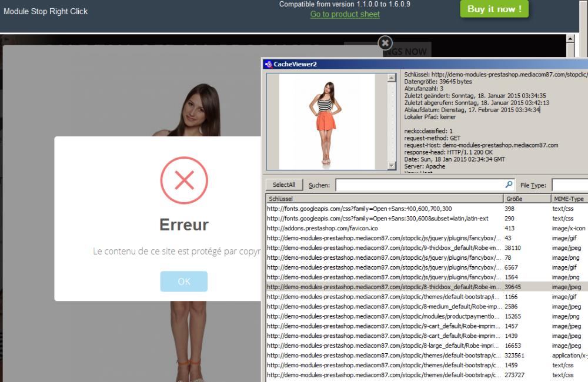Select the fancybox row with size 43
Screen dimensions: 588x382
[x=427, y=238]
